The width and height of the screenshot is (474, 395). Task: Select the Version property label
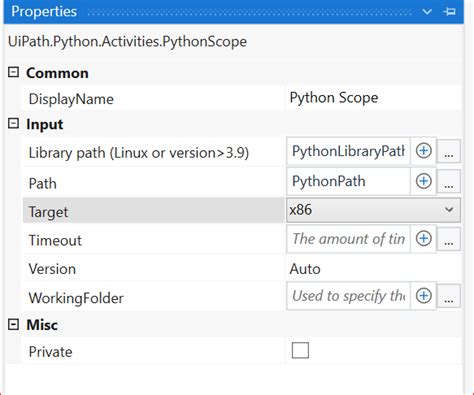[x=52, y=269]
